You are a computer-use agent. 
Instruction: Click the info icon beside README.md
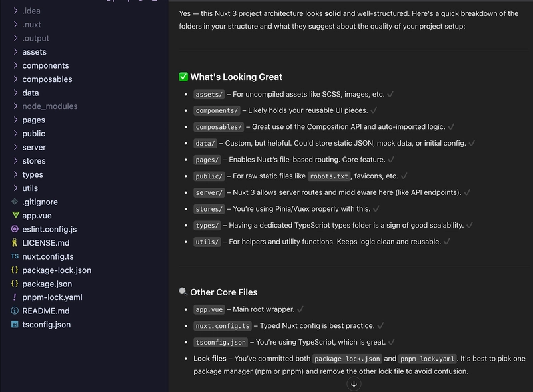(x=15, y=311)
